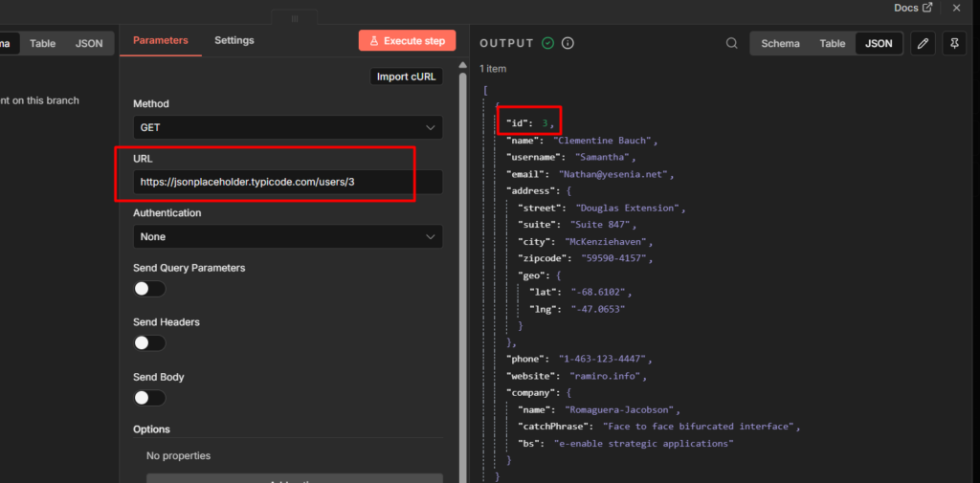Click Import cURL button
This screenshot has width=980, height=483.
406,77
